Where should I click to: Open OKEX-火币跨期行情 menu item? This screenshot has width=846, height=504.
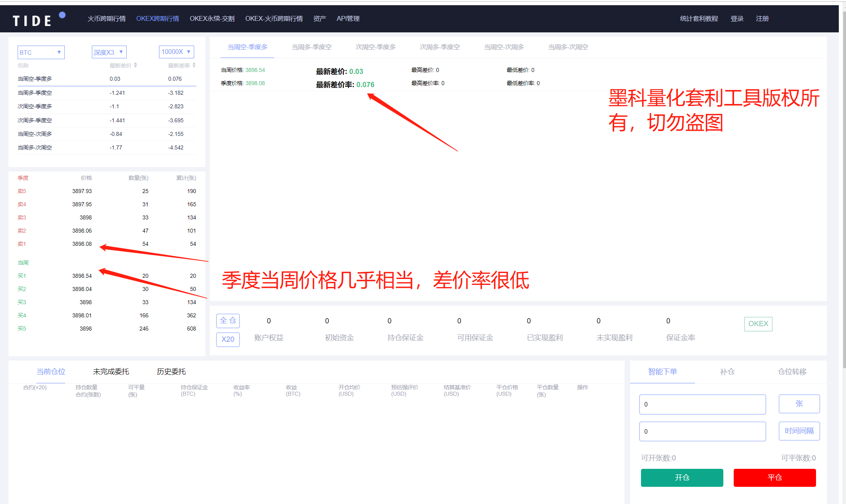(x=274, y=19)
